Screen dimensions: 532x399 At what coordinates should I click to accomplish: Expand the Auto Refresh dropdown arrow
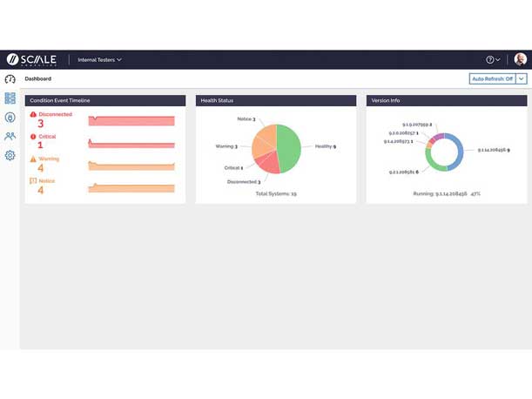[x=522, y=79]
